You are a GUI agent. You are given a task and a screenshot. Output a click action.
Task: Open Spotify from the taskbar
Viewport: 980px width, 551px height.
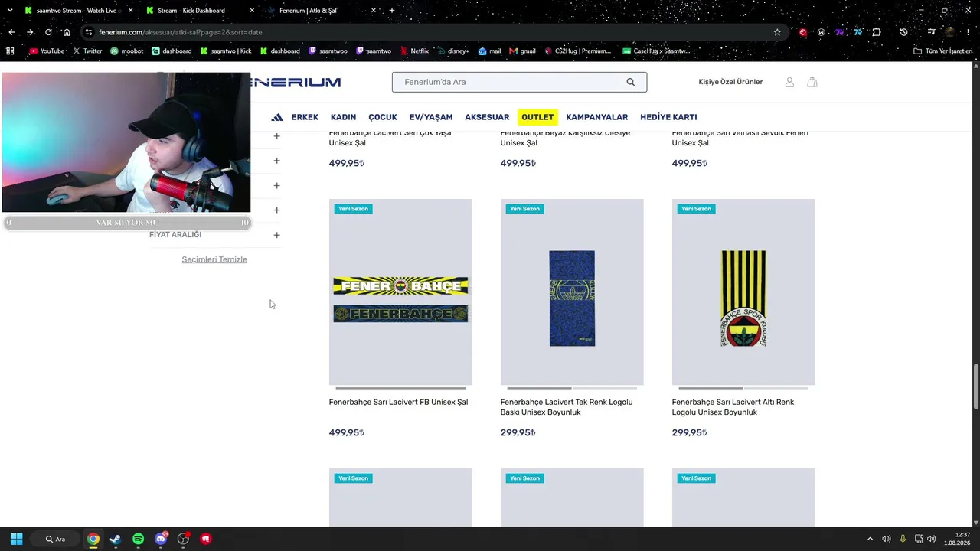138,539
